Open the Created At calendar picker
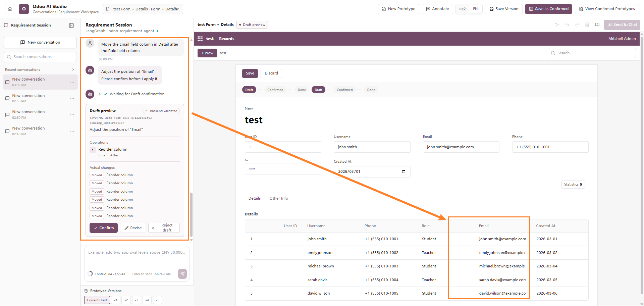 tap(404, 172)
